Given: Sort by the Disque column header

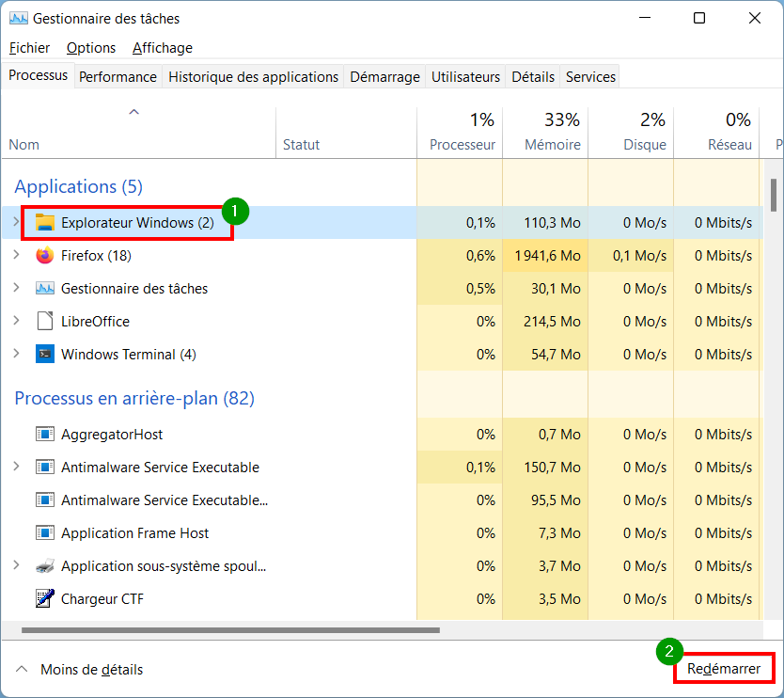Looking at the screenshot, I should click(x=631, y=133).
